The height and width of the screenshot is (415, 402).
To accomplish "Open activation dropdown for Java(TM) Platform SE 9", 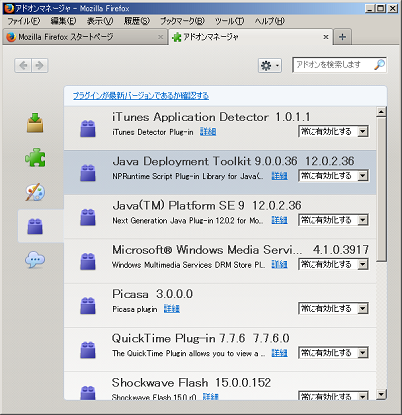I will (x=333, y=220).
